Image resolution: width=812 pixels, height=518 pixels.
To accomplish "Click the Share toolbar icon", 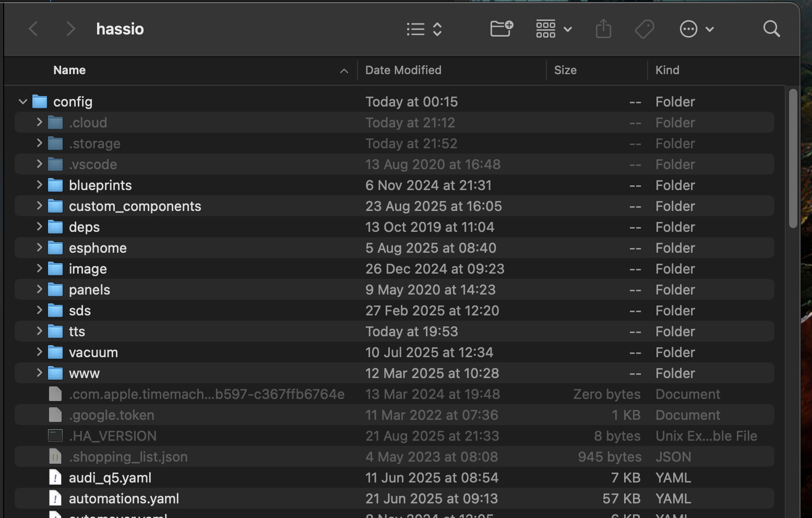I will coord(603,29).
